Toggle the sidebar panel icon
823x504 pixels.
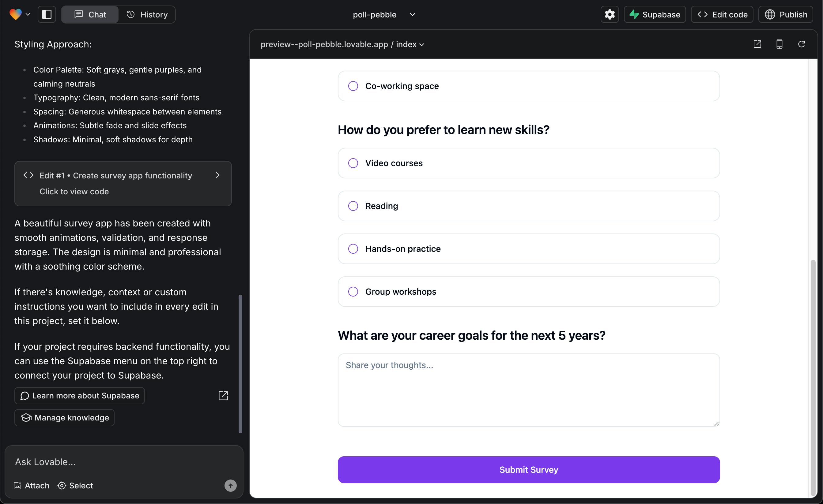tap(47, 14)
